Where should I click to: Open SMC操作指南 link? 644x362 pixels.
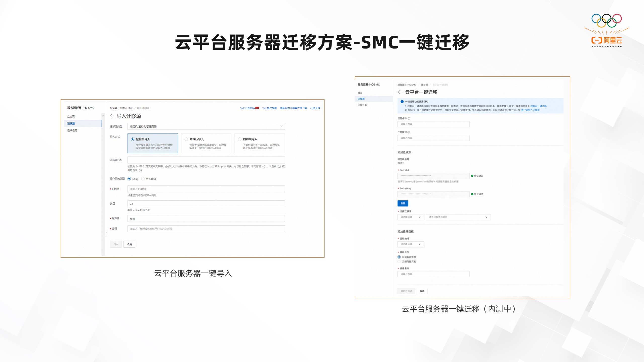click(x=269, y=108)
